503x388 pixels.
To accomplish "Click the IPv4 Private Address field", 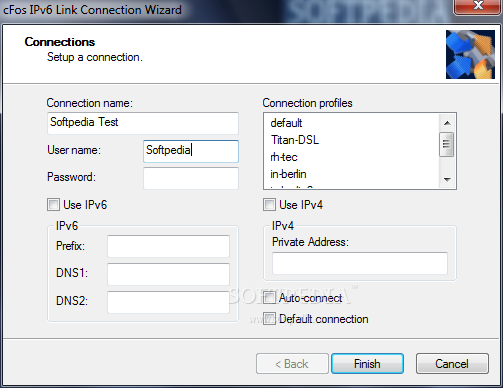I will coord(360,263).
